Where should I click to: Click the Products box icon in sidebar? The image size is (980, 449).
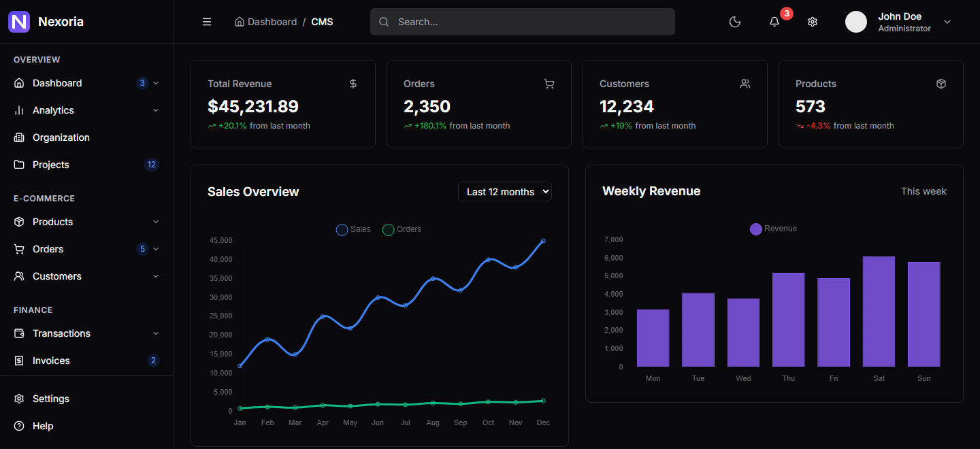coord(19,222)
